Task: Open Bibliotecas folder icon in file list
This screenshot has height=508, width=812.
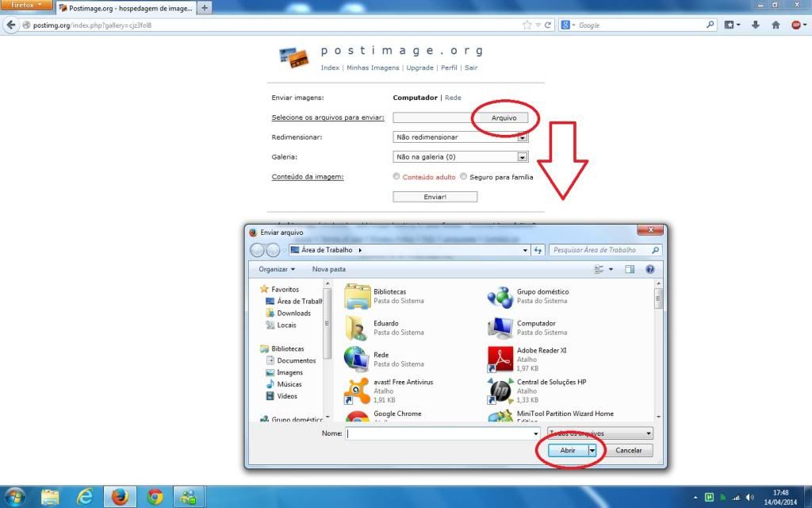Action: (357, 296)
